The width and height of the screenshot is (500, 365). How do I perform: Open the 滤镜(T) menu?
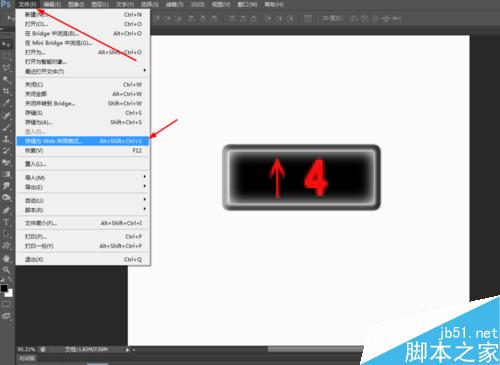coord(174,4)
